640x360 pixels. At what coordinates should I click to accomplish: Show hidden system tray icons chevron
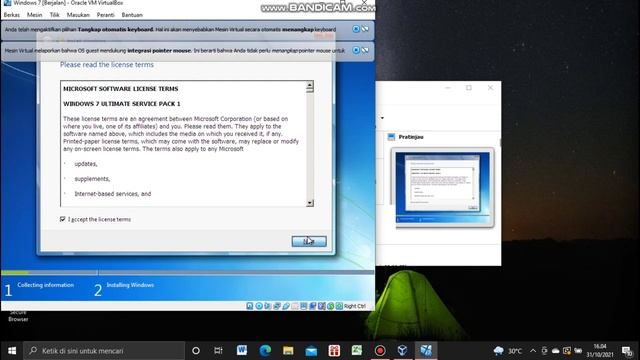[533, 350]
